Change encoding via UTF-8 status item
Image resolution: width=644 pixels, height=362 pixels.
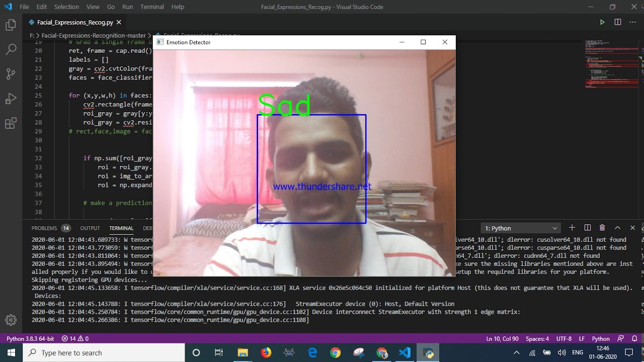(x=564, y=338)
